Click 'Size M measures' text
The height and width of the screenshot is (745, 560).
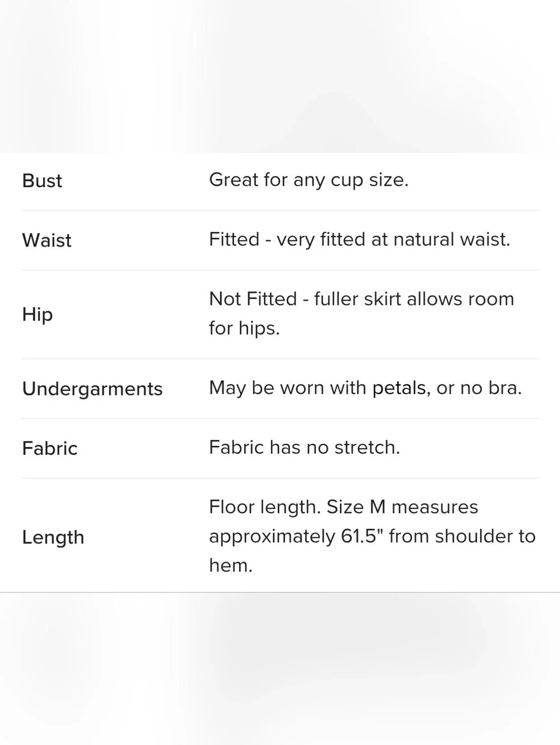402,507
